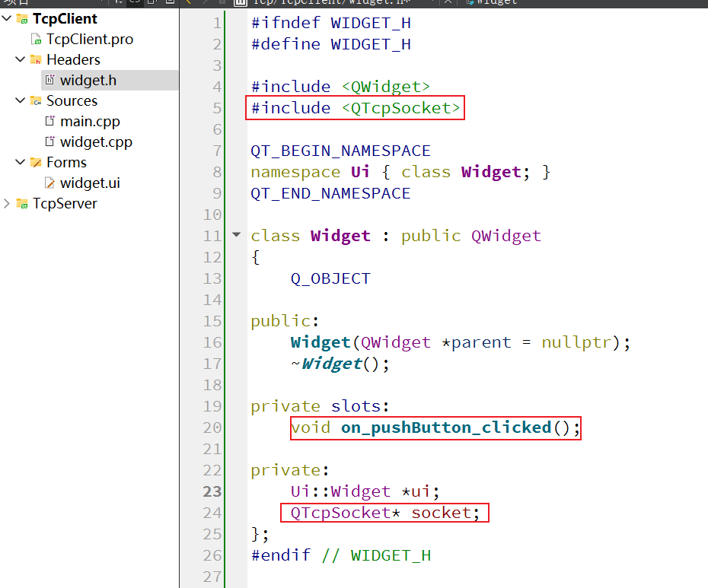
Task: Click the base class QWidget on line 11
Action: tap(506, 236)
